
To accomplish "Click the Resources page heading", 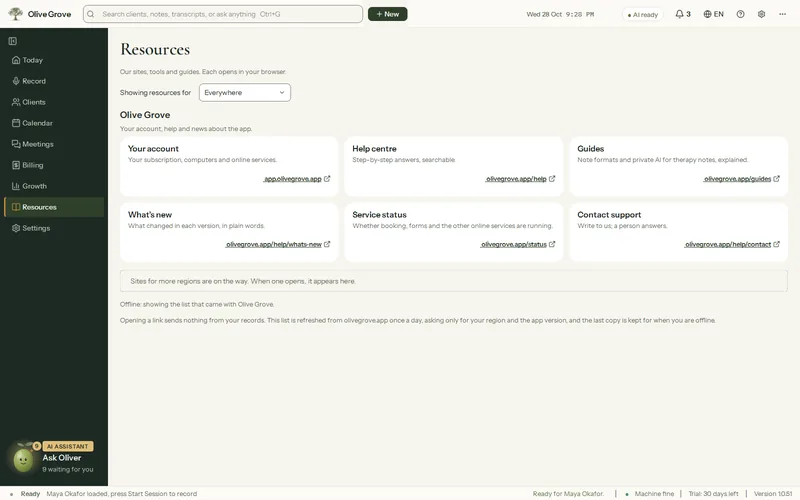I will 155,49.
